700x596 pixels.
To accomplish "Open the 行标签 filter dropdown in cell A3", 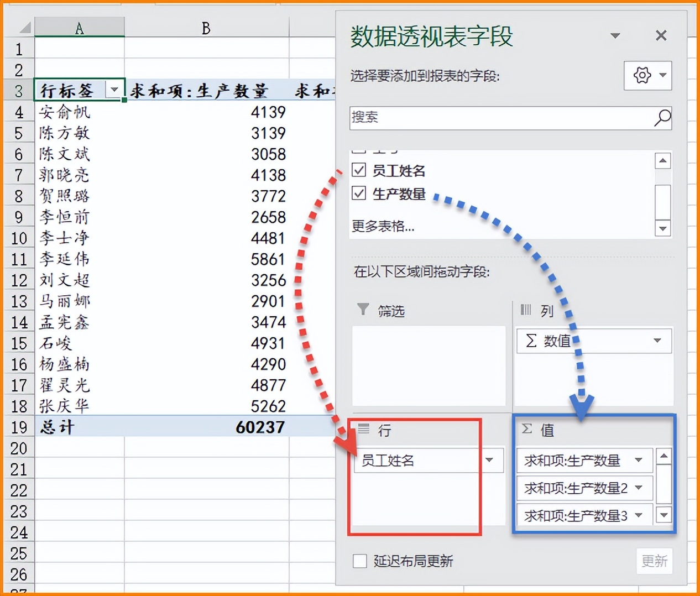I will click(x=115, y=90).
